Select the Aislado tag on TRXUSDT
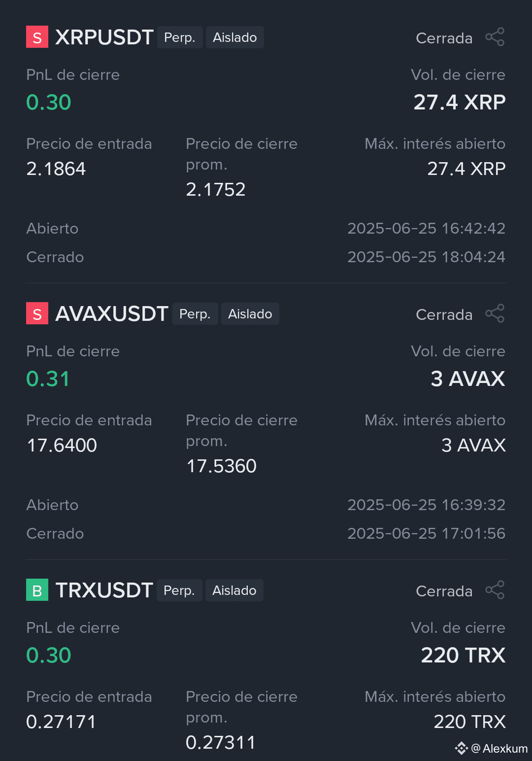Image resolution: width=532 pixels, height=761 pixels. pos(234,590)
